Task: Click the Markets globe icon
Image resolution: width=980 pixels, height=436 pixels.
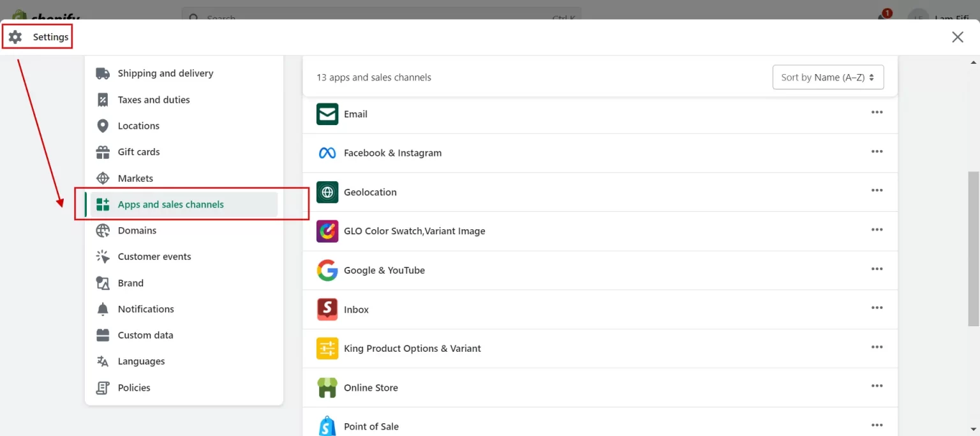Action: pyautogui.click(x=103, y=178)
